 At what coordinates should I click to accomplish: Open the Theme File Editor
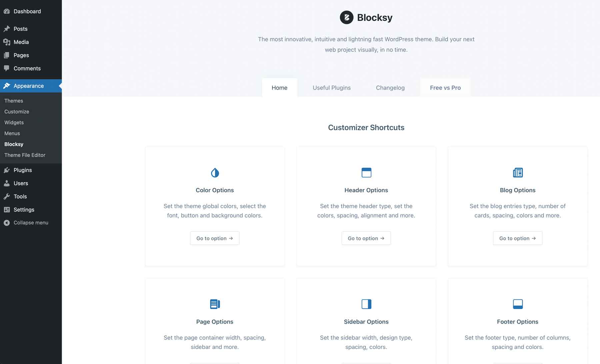click(25, 155)
